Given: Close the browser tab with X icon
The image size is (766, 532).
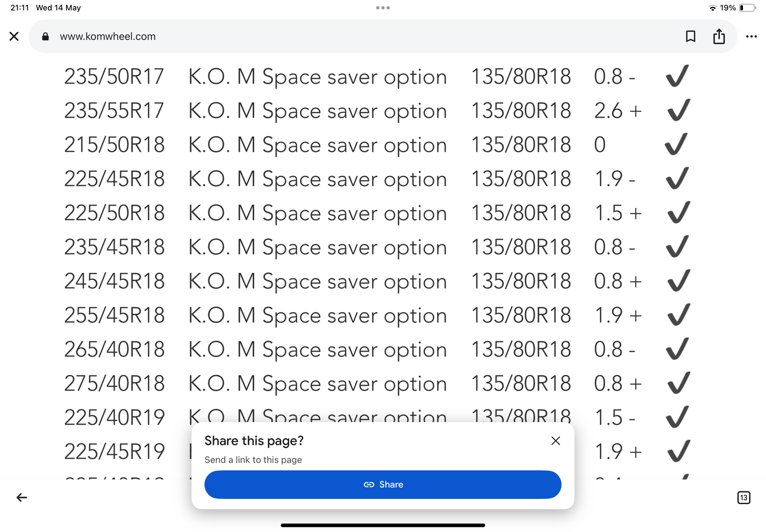Looking at the screenshot, I should click(x=14, y=36).
